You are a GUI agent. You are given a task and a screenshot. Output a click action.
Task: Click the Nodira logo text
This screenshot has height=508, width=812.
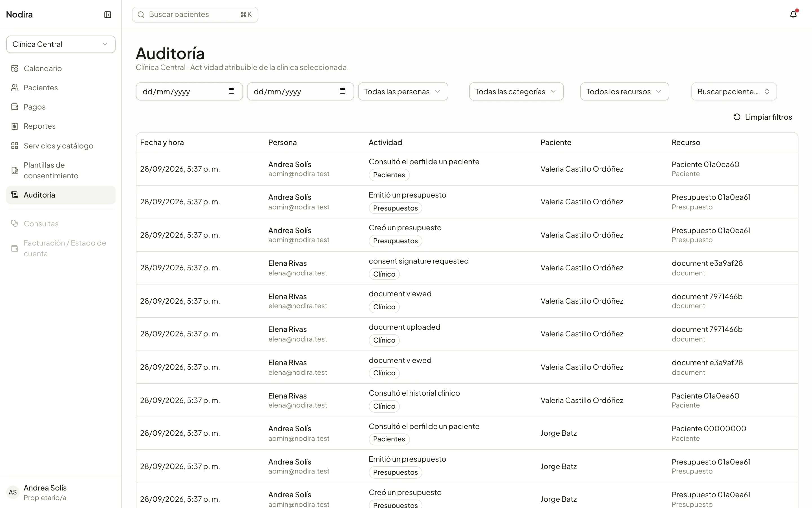point(19,14)
